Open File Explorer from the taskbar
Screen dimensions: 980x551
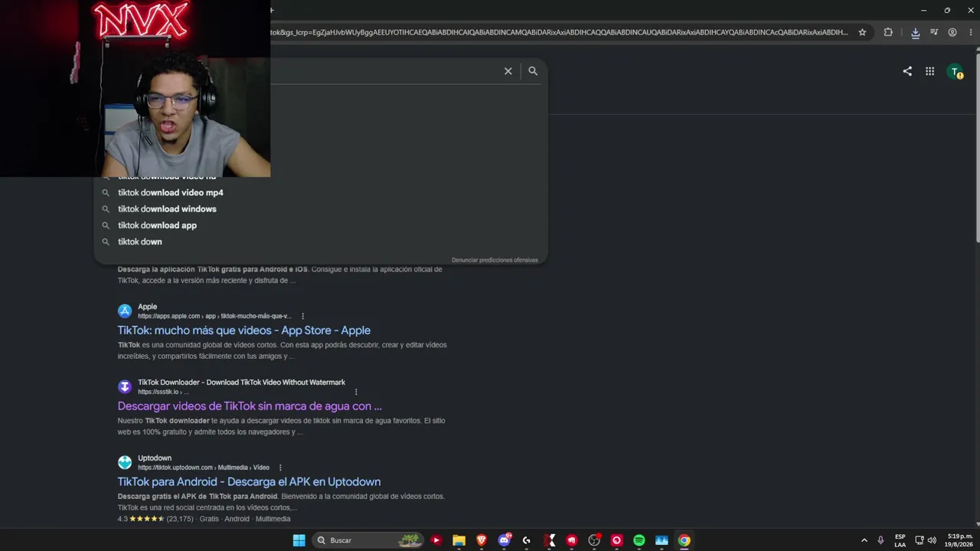(x=459, y=540)
